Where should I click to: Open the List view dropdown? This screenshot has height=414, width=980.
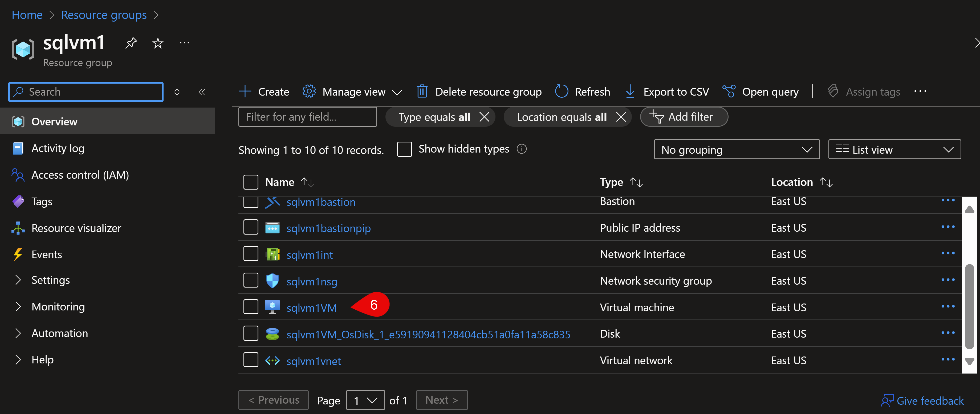pyautogui.click(x=894, y=149)
